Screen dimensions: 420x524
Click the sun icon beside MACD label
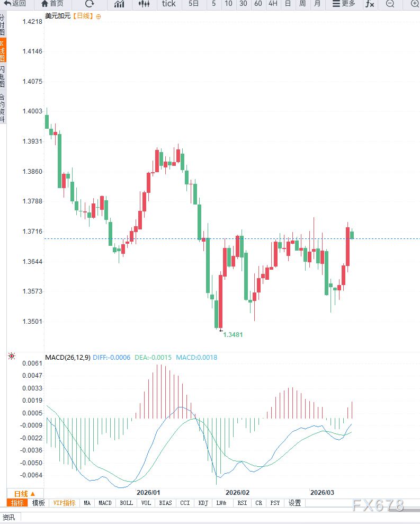click(12, 357)
